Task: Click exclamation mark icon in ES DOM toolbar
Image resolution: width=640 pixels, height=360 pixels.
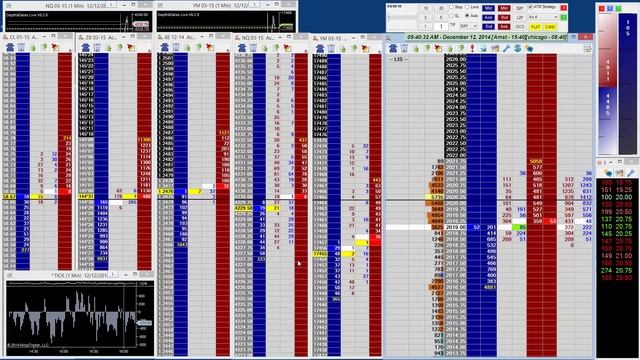Action: 472,48
